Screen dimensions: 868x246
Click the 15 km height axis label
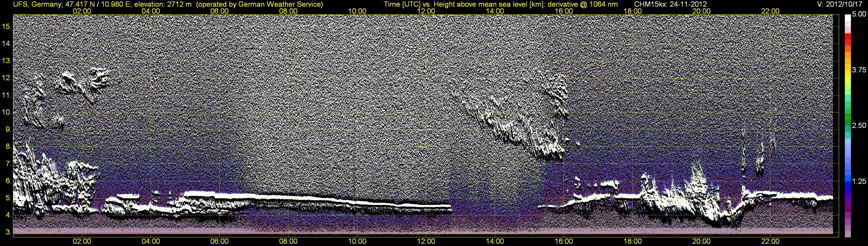pyautogui.click(x=7, y=27)
